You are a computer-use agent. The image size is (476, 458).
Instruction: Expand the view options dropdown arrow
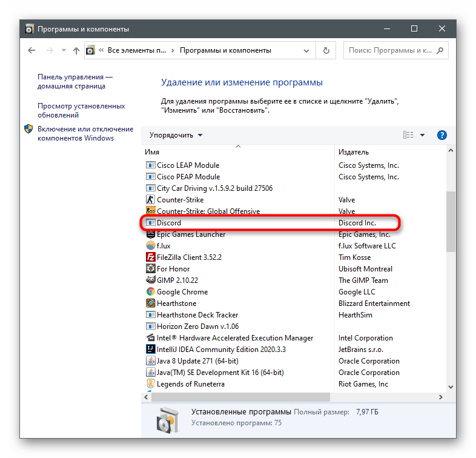tap(422, 135)
